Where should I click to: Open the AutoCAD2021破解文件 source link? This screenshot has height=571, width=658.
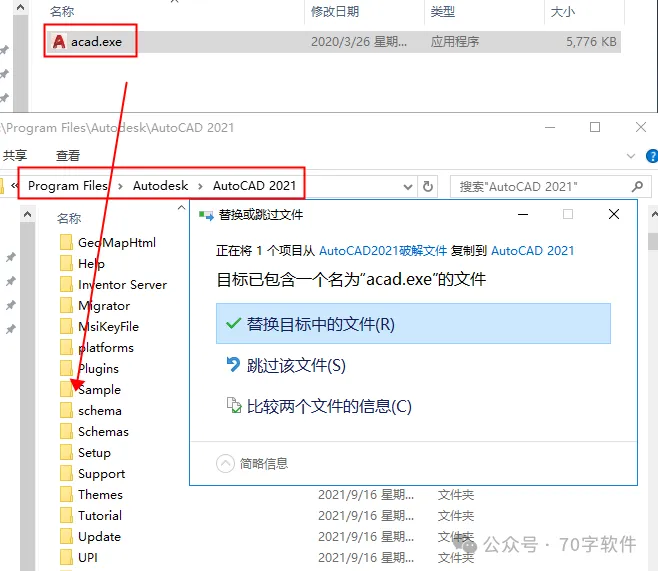click(x=383, y=251)
